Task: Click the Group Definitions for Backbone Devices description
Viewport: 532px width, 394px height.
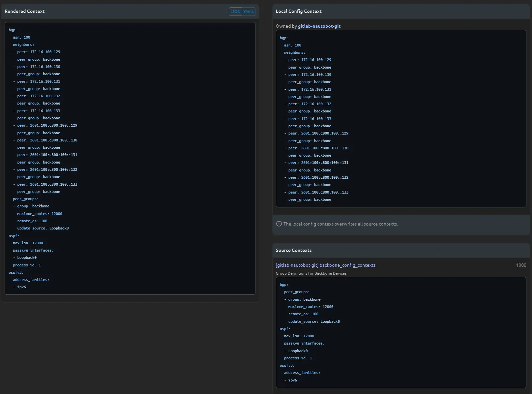Action: (x=311, y=273)
